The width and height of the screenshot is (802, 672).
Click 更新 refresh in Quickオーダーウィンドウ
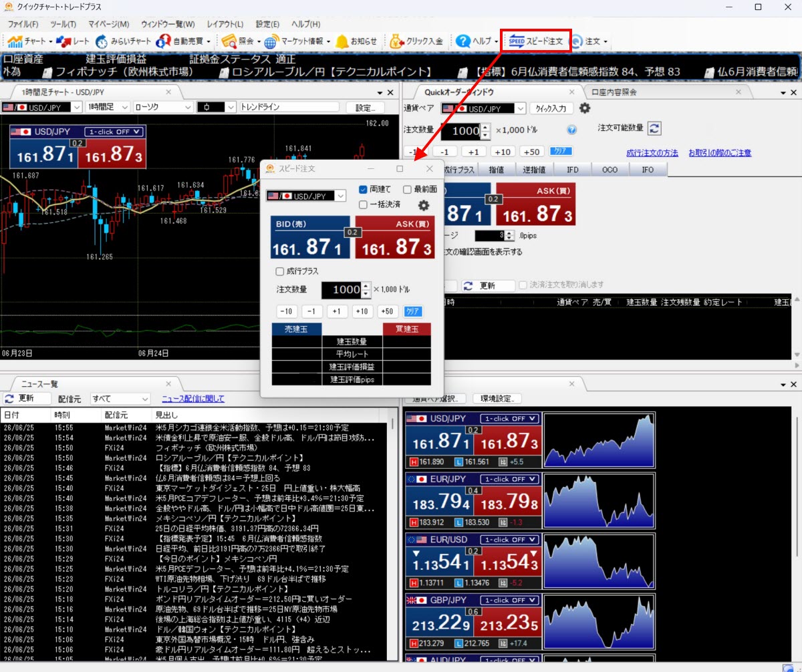coord(488,286)
